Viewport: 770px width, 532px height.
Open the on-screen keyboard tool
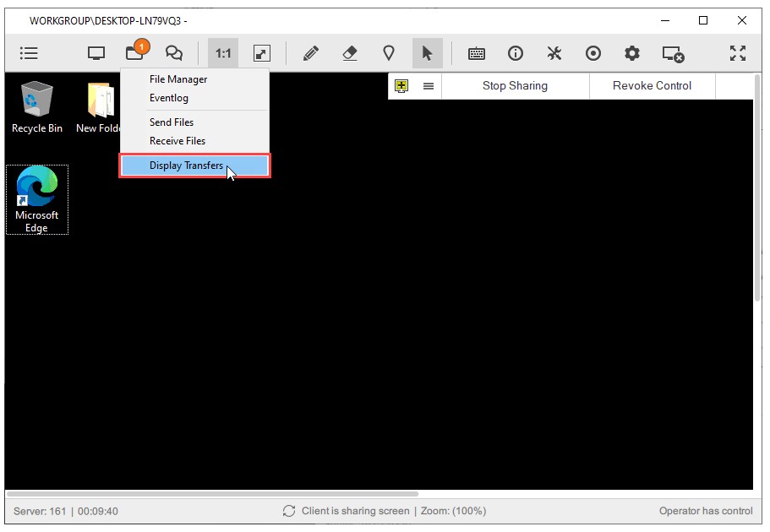(476, 52)
